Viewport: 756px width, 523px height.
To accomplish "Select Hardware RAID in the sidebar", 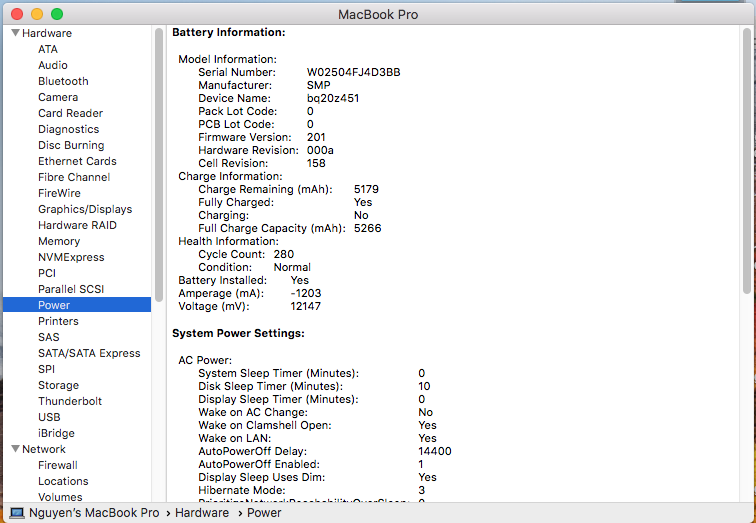I will coord(77,225).
